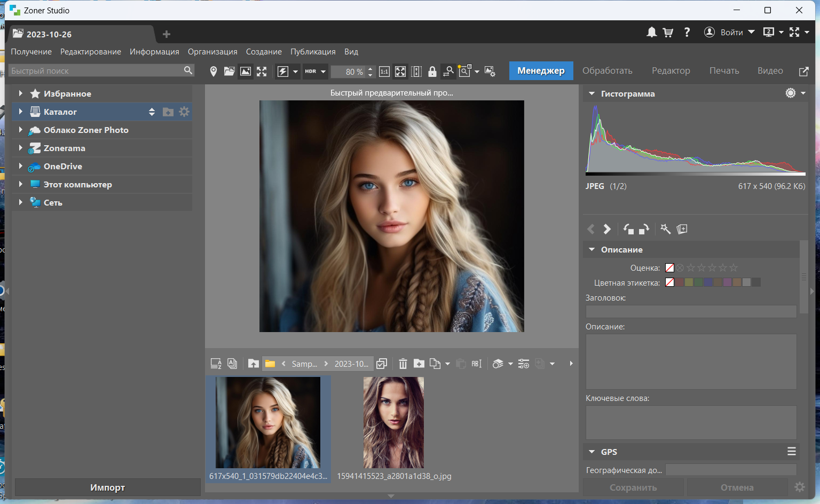Switch to the Редактор tab
The width and height of the screenshot is (820, 504).
(x=671, y=71)
